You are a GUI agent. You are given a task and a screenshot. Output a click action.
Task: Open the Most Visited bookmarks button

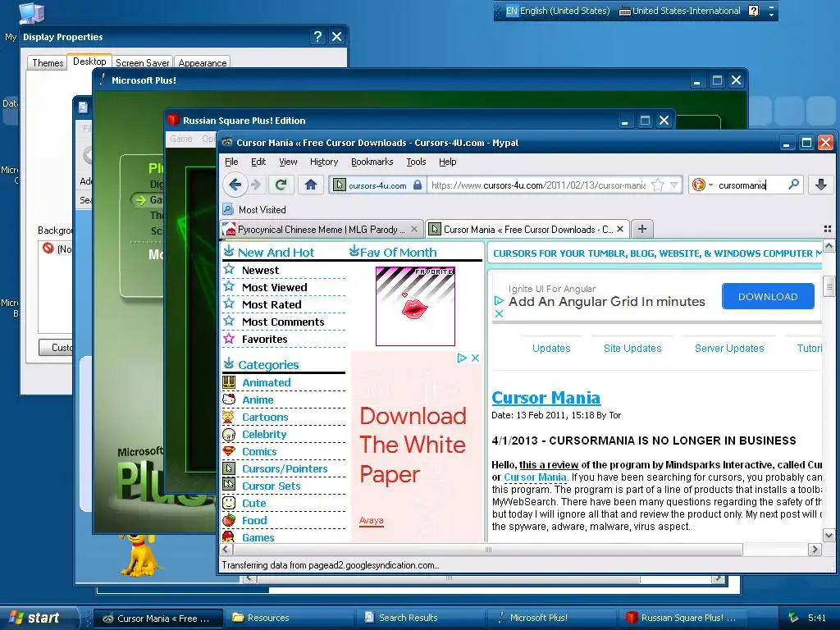255,209
